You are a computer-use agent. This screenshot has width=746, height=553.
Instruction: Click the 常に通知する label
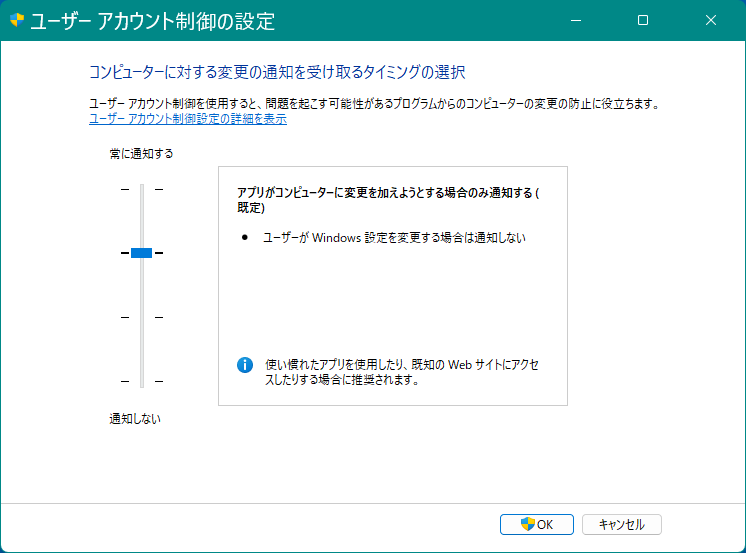pos(141,154)
